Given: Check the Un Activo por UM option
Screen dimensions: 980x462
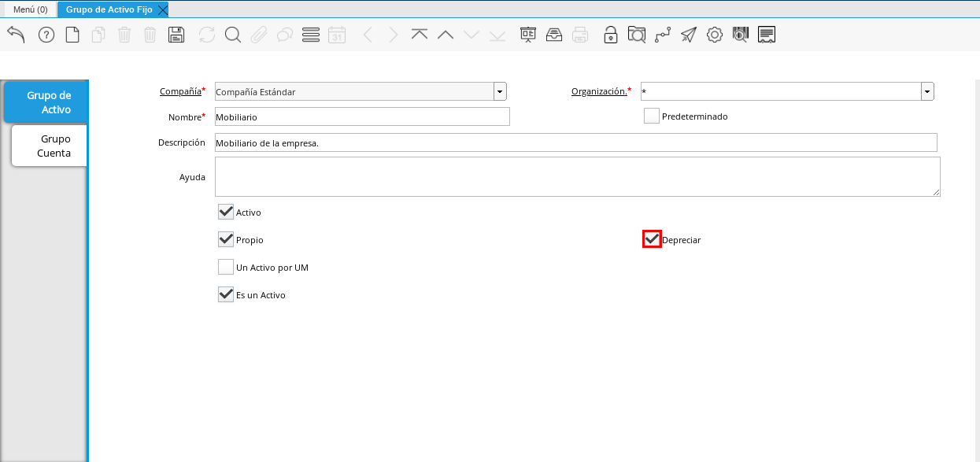Looking at the screenshot, I should point(226,266).
